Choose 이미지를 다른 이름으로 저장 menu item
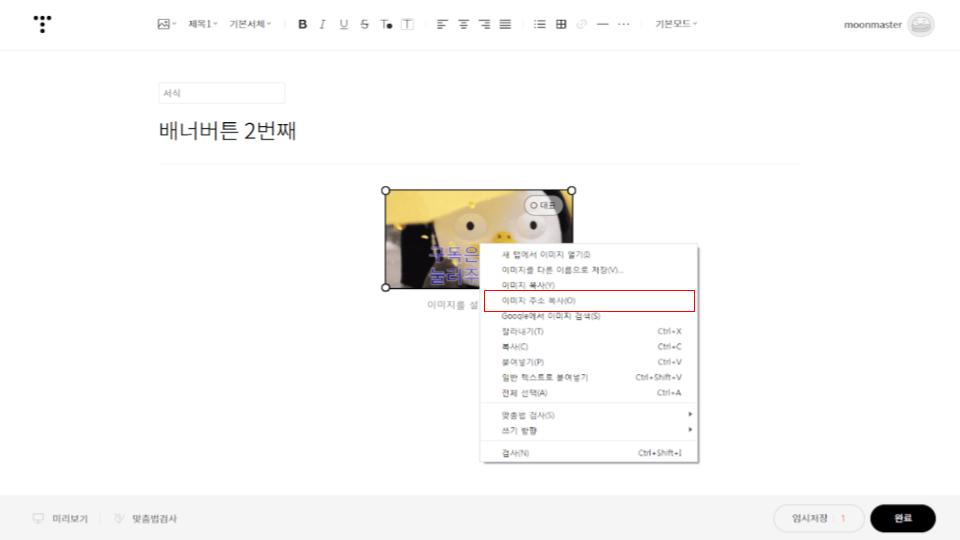This screenshot has width=960, height=540. point(589,269)
